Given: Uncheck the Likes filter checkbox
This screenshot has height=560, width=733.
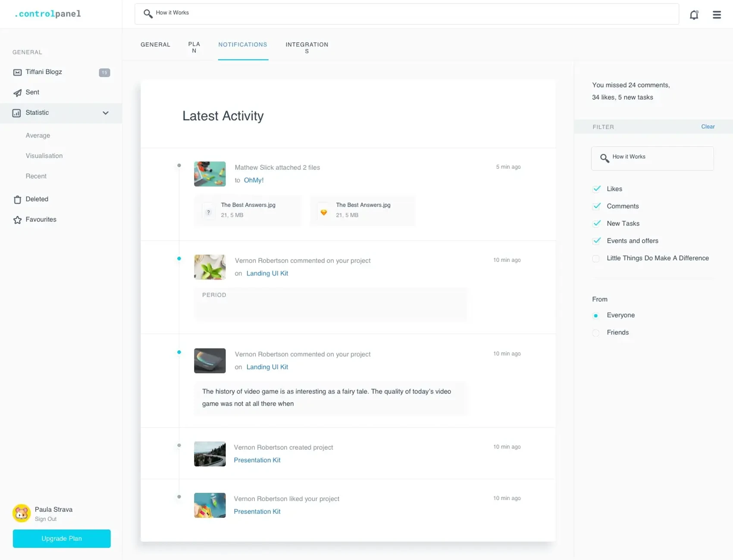Looking at the screenshot, I should [596, 189].
